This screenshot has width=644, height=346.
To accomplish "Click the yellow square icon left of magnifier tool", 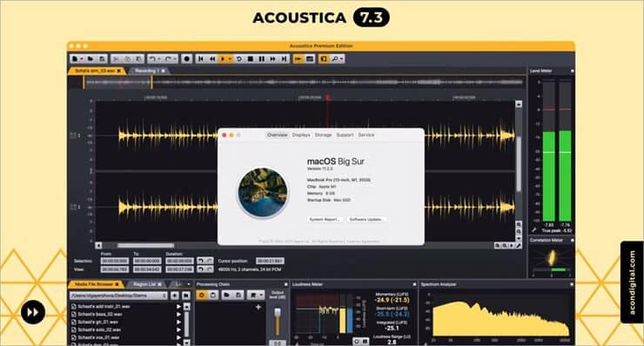I will click(324, 59).
